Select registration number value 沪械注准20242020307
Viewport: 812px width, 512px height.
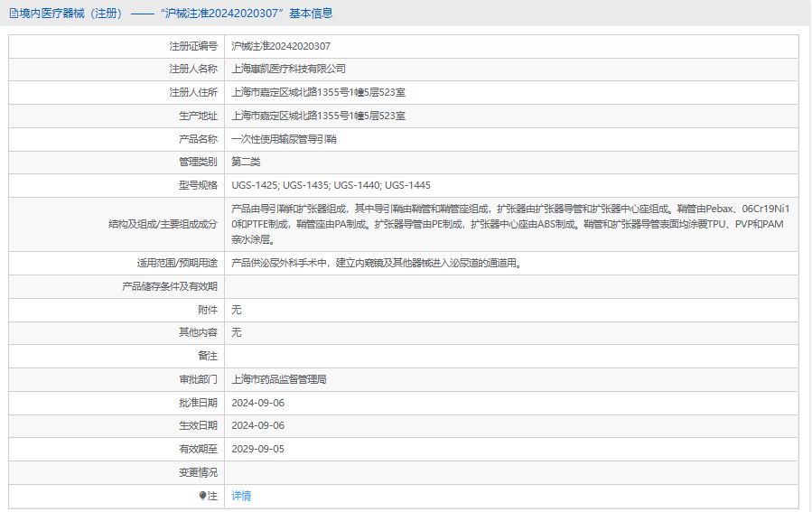(281, 46)
